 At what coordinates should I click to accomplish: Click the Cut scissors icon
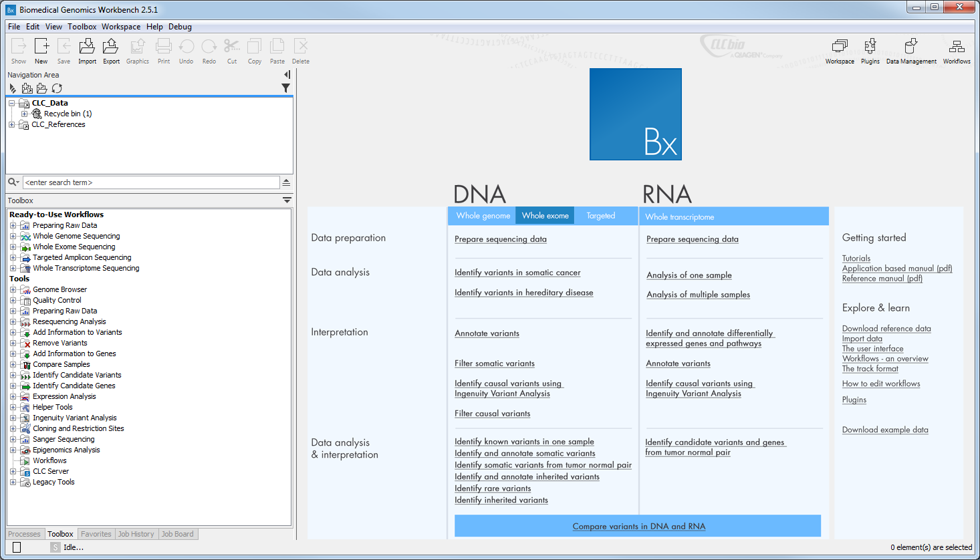pos(232,51)
